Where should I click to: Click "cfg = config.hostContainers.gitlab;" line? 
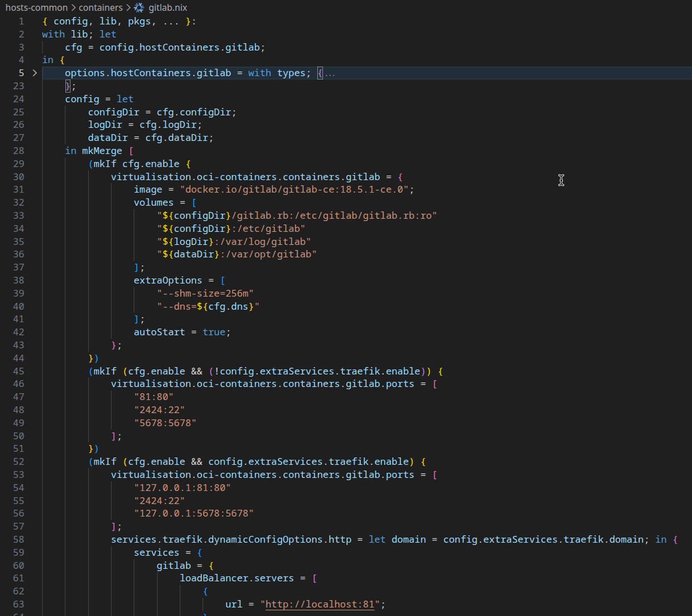(165, 47)
